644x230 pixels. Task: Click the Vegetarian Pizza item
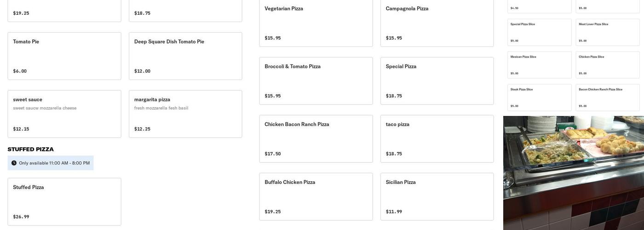point(316,23)
